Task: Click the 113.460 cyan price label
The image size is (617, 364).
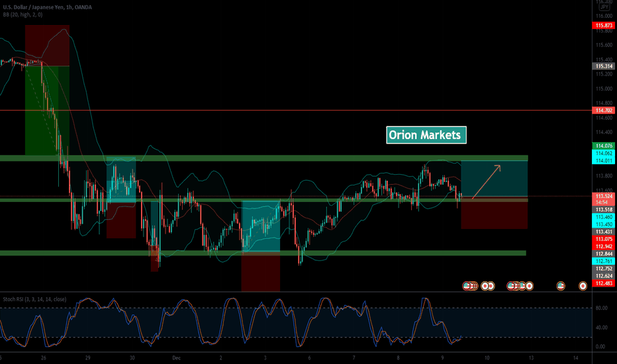Action: 604,217
